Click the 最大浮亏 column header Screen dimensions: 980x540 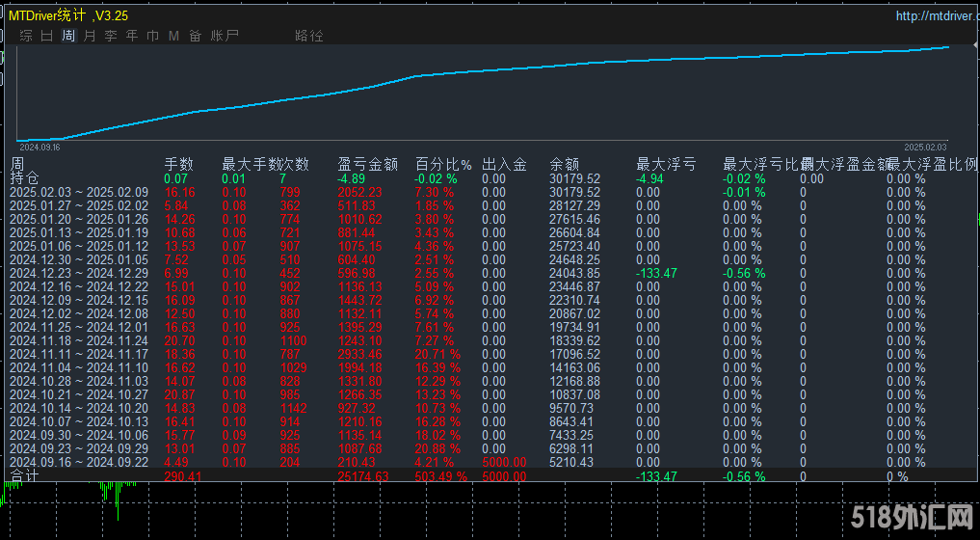click(x=666, y=165)
